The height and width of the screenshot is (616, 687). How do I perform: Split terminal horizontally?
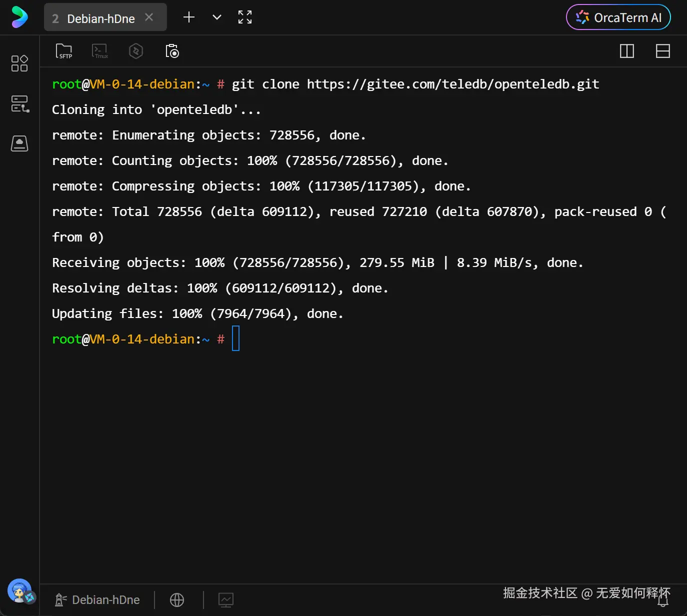[x=663, y=51]
